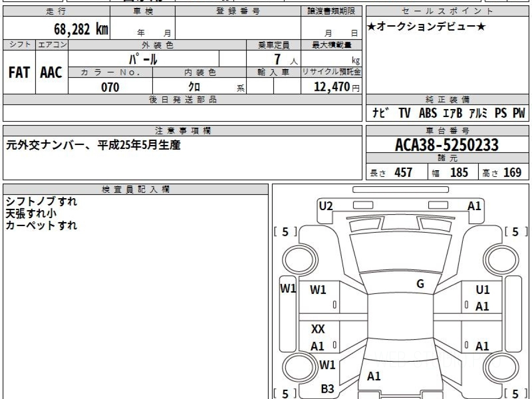Select the 最大積載量 header

coord(331,45)
